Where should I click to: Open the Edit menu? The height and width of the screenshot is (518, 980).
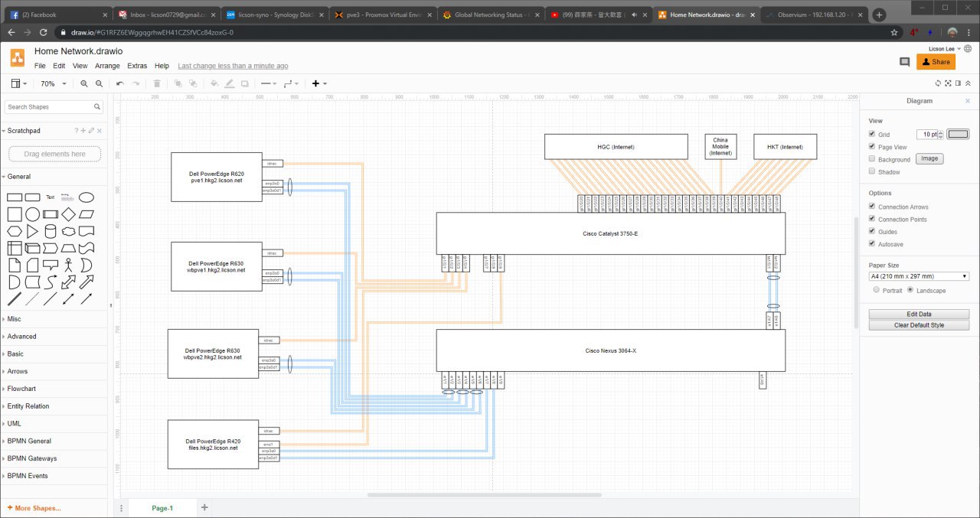[x=59, y=66]
